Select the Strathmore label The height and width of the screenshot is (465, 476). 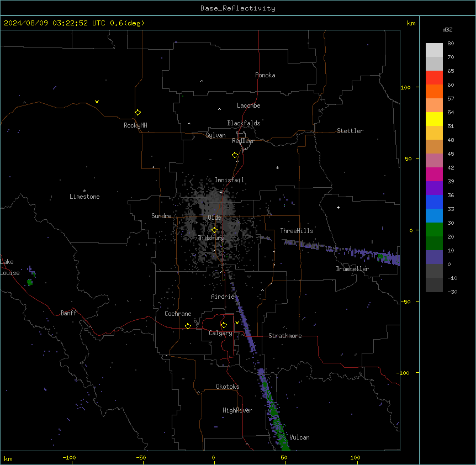click(285, 336)
